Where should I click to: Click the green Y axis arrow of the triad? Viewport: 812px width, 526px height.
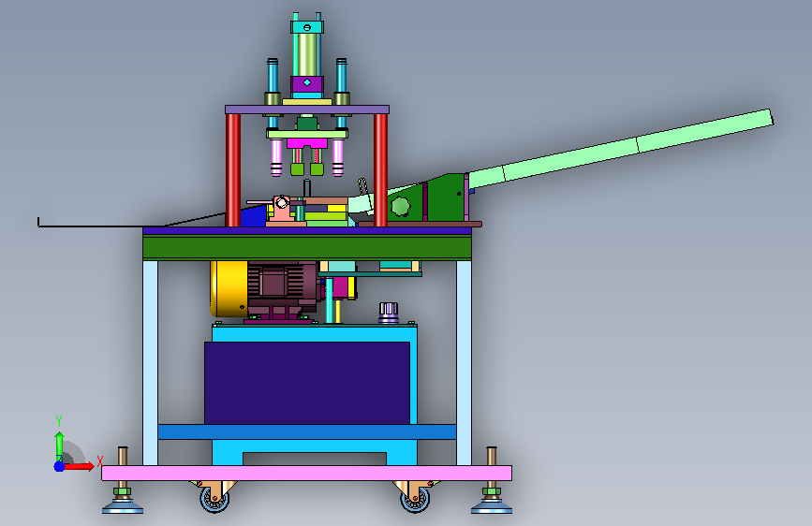[x=59, y=446]
